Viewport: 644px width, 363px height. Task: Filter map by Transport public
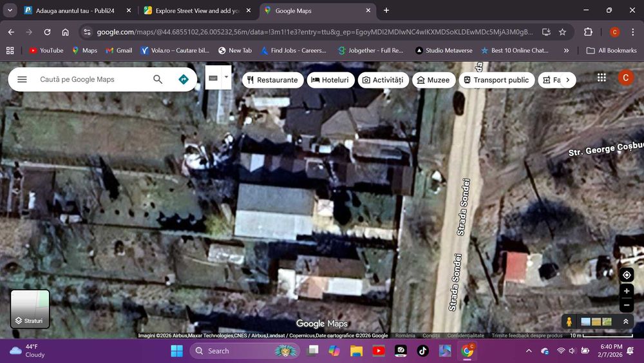(497, 80)
